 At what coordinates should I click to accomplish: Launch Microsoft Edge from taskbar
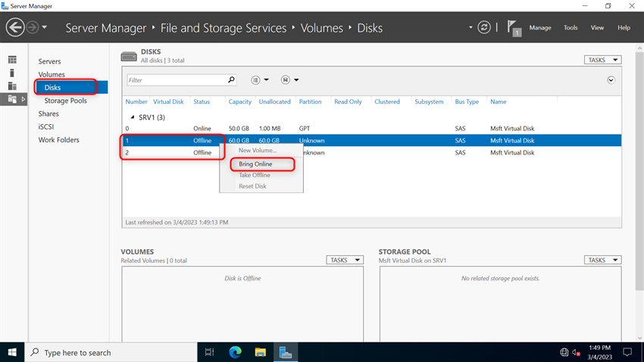(x=235, y=353)
